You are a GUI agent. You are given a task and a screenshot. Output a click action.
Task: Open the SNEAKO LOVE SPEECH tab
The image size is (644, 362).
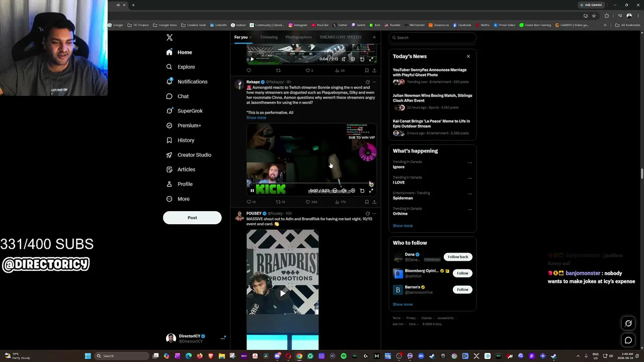coord(341,37)
